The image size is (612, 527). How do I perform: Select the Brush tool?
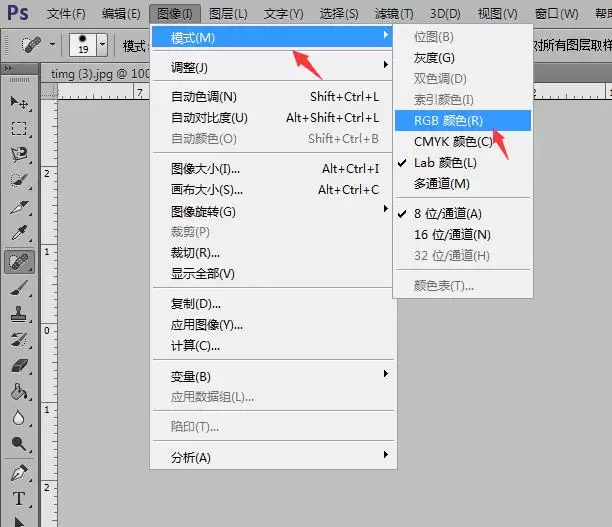point(19,288)
